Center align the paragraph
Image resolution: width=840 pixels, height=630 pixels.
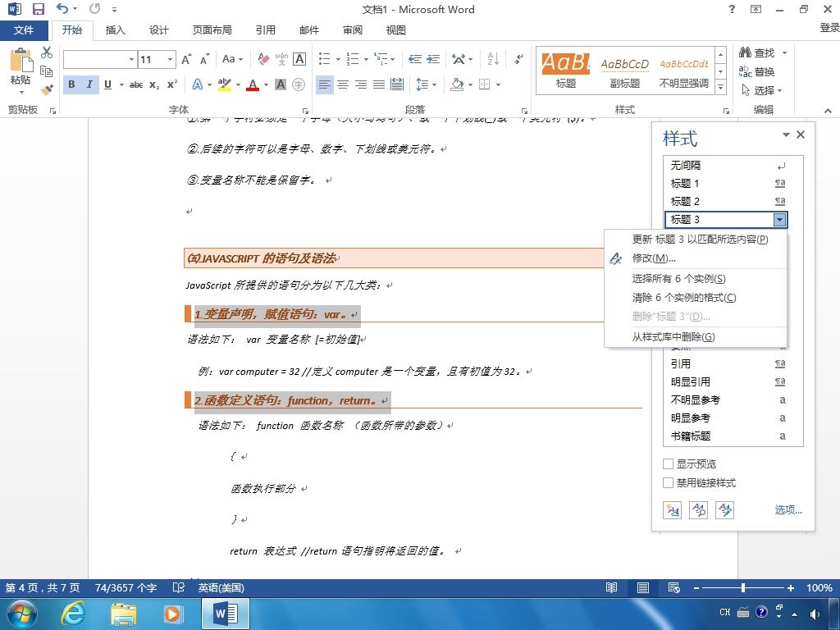point(343,84)
